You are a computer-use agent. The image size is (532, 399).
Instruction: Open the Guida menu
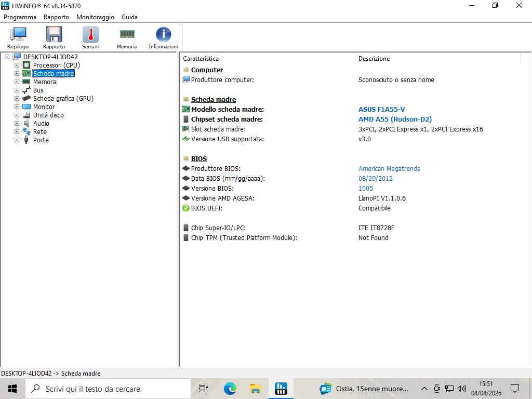pos(129,17)
